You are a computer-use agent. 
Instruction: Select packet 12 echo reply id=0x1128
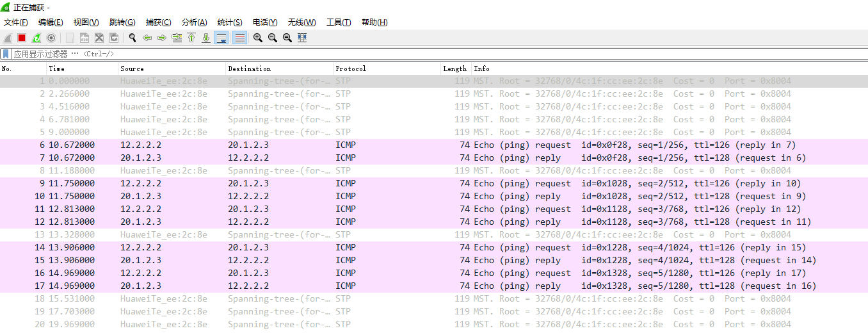click(x=434, y=222)
